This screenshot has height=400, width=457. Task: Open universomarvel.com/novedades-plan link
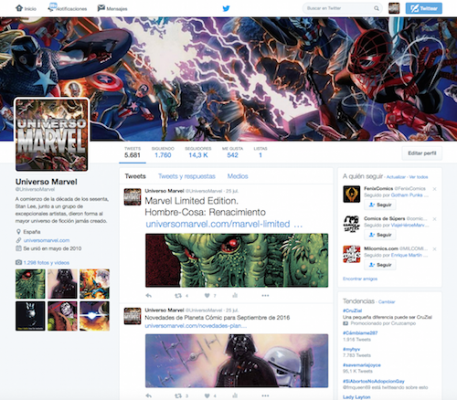pos(196,326)
